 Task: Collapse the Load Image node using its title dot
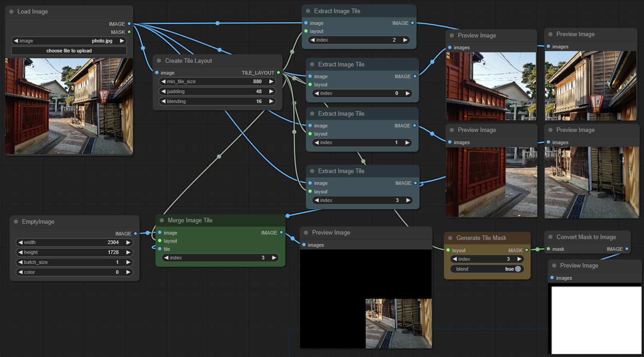(x=11, y=12)
